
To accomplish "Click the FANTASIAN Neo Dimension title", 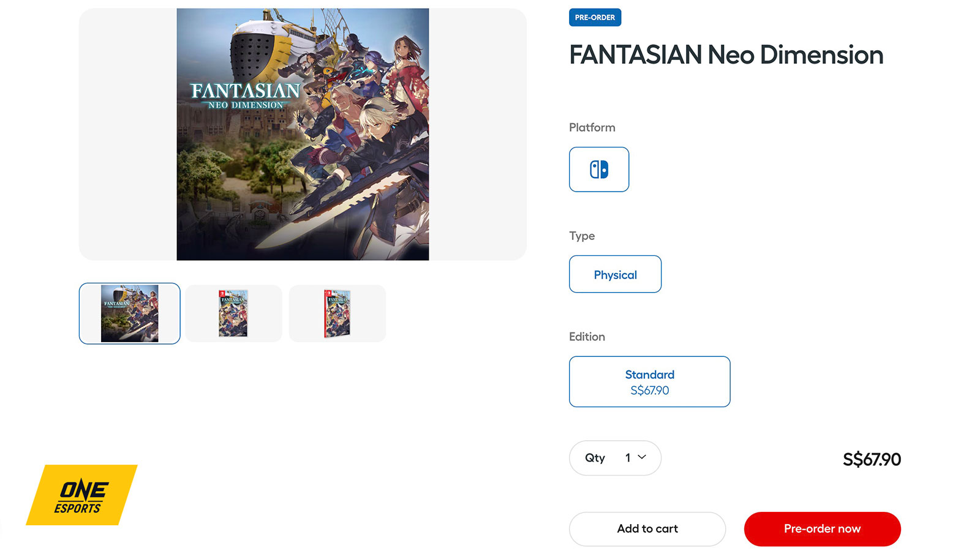I will (726, 55).
